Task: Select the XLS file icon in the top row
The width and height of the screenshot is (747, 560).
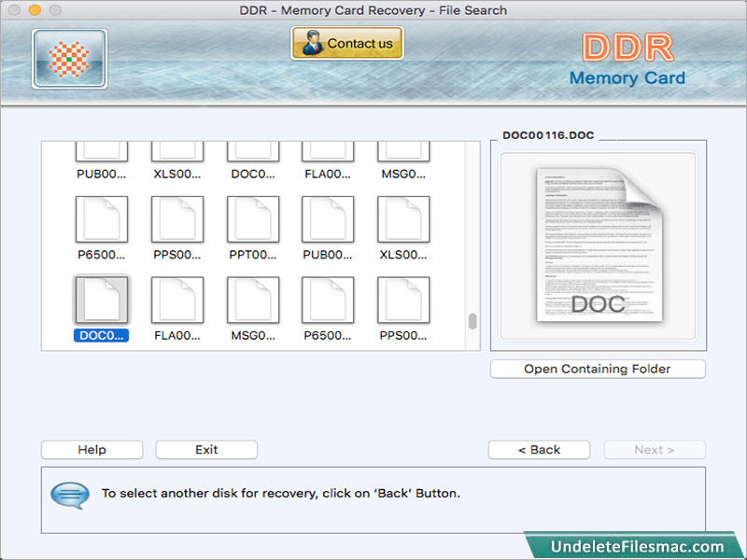Action: tap(177, 149)
